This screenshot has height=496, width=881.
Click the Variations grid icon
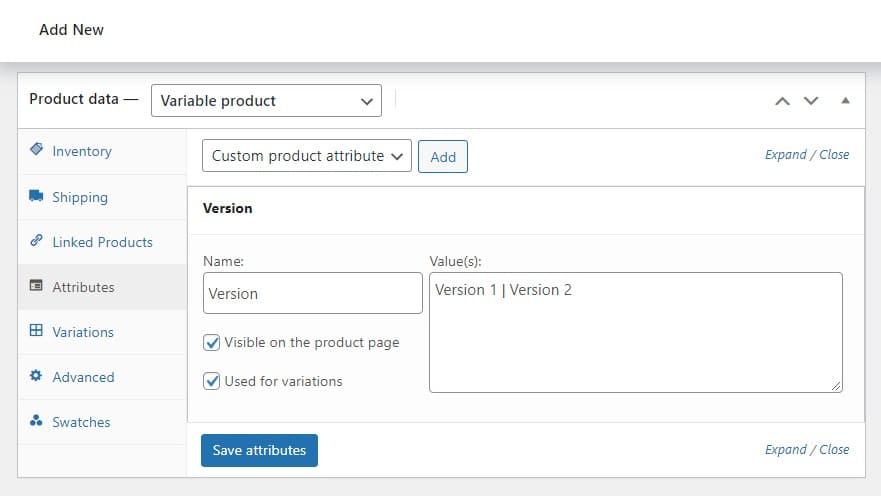pos(36,330)
